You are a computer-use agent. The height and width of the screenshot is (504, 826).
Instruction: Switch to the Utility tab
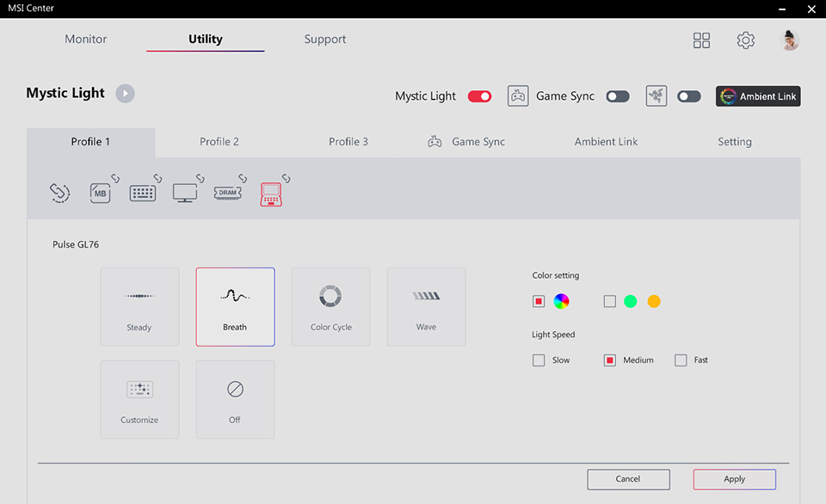tap(206, 39)
